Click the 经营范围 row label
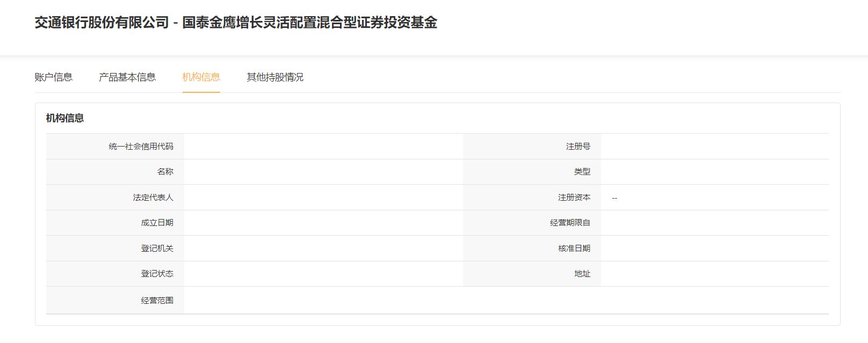Image resolution: width=868 pixels, height=343 pixels. click(157, 301)
